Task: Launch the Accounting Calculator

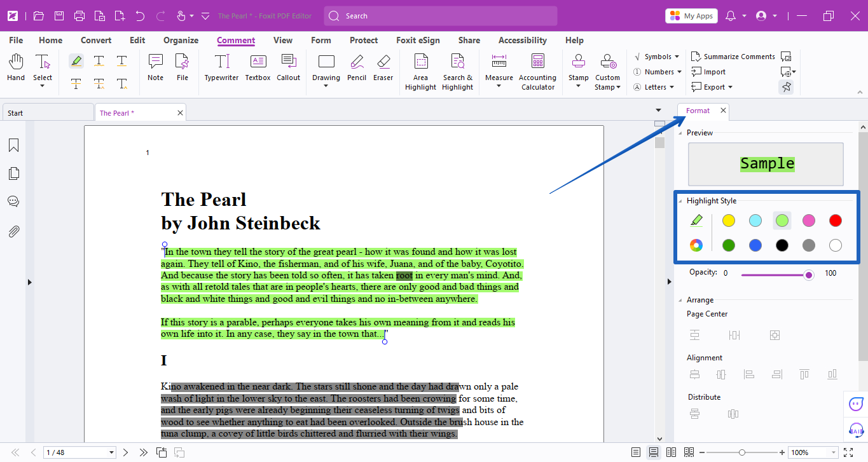Action: pos(538,72)
